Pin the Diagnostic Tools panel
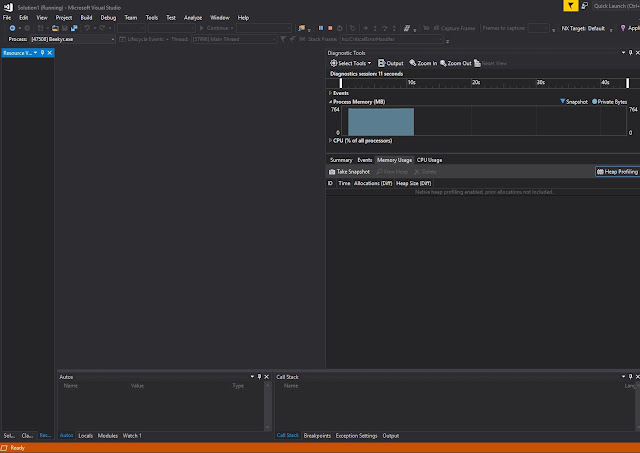640x453 pixels. pos(631,53)
